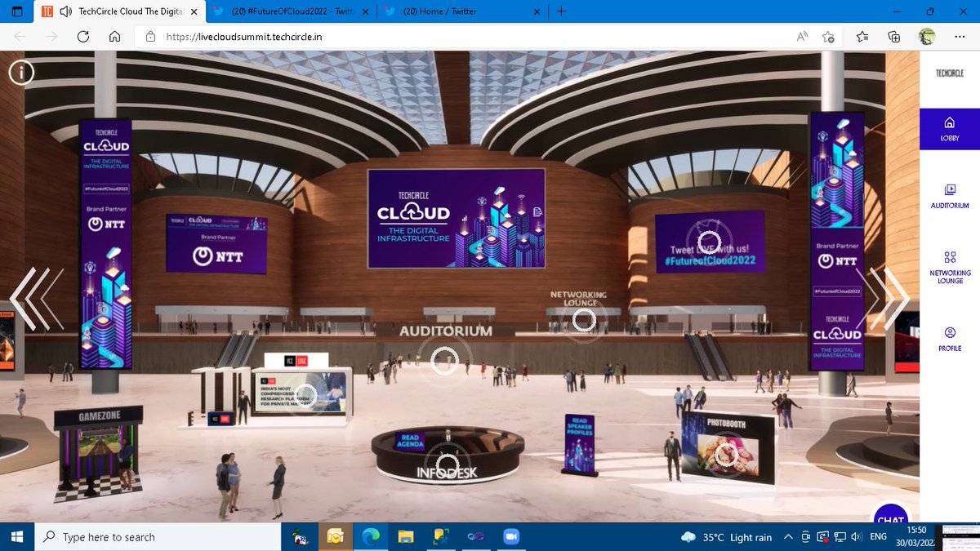980x551 pixels.
Task: Click the Read Agenda sign
Action: point(409,441)
